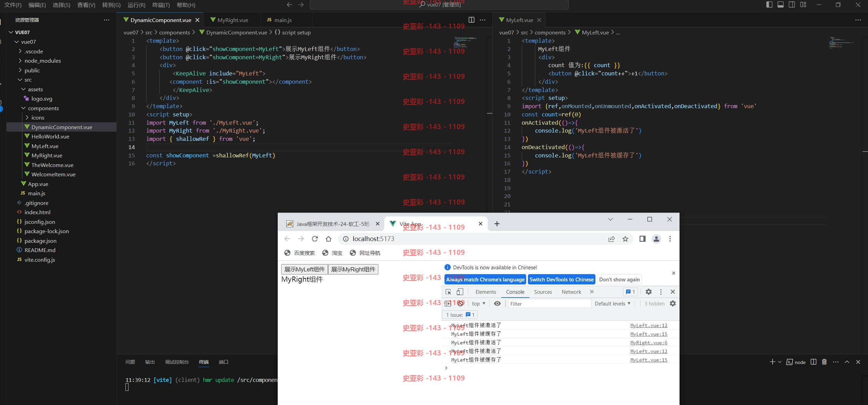This screenshot has width=868, height=405.
Task: Open DevTools settings gear
Action: tap(649, 292)
